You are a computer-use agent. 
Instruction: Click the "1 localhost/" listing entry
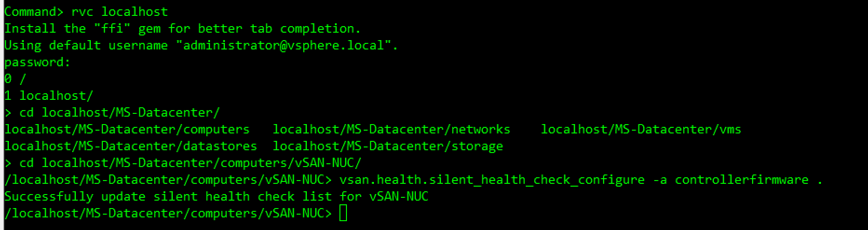(49, 96)
